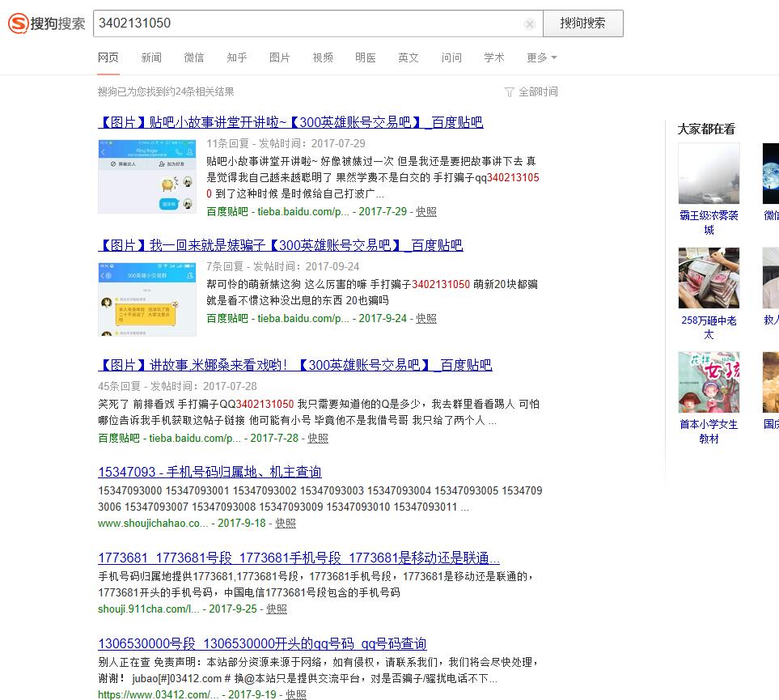Click the https://www.03412.com green URL

[x=158, y=694]
